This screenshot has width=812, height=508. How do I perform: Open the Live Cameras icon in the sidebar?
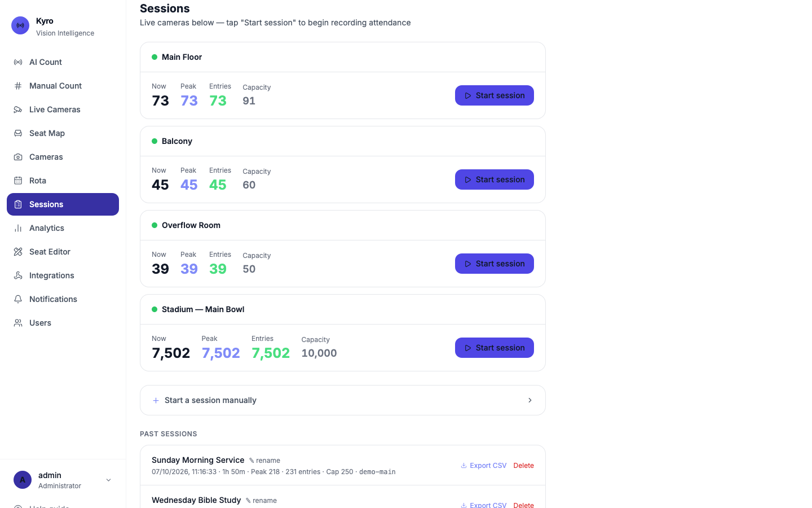pos(18,110)
